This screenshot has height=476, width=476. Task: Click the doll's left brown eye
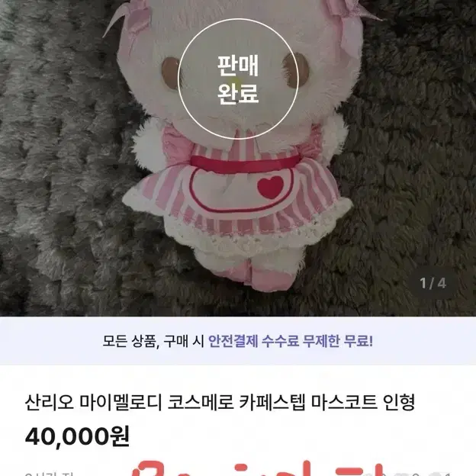coord(170,73)
